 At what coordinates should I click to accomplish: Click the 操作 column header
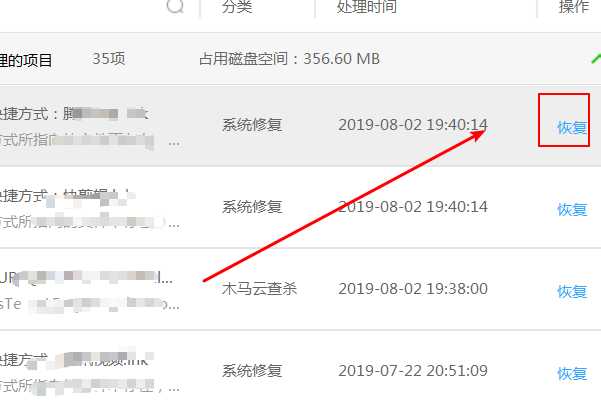click(x=574, y=6)
